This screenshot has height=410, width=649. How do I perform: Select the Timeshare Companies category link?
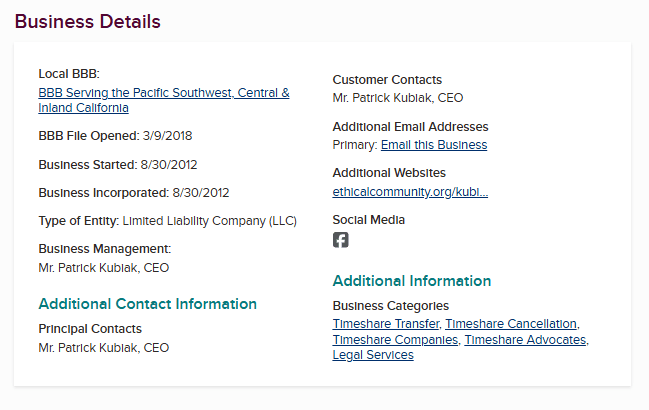(396, 340)
